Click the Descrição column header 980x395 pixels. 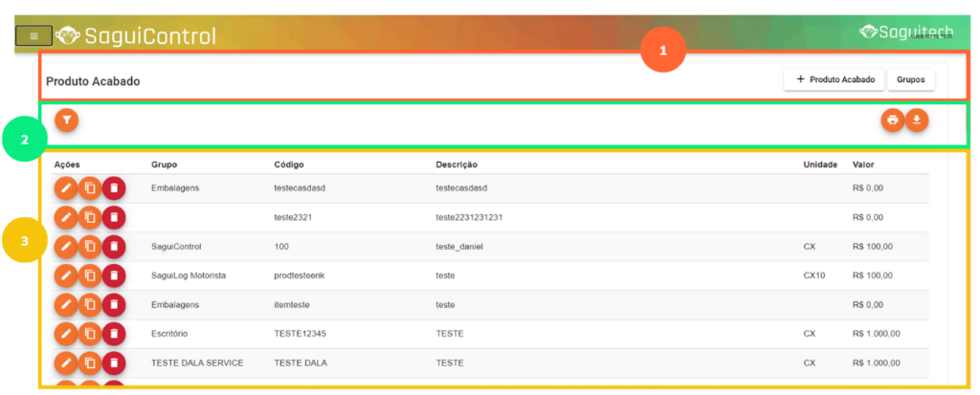[x=457, y=165]
